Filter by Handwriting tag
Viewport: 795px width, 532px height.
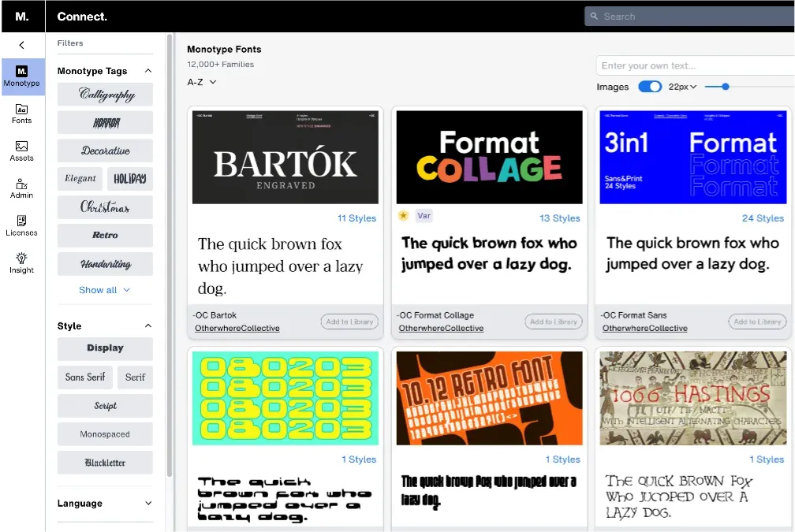point(105,263)
